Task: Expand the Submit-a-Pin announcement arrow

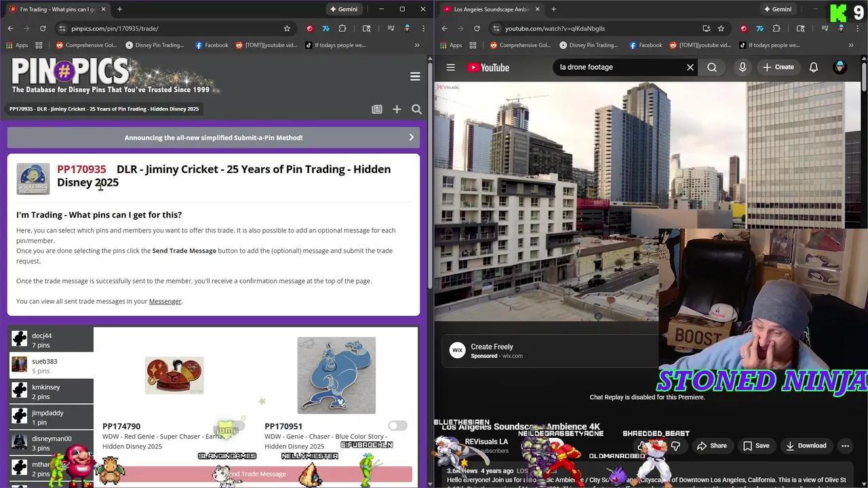Action: pyautogui.click(x=411, y=138)
